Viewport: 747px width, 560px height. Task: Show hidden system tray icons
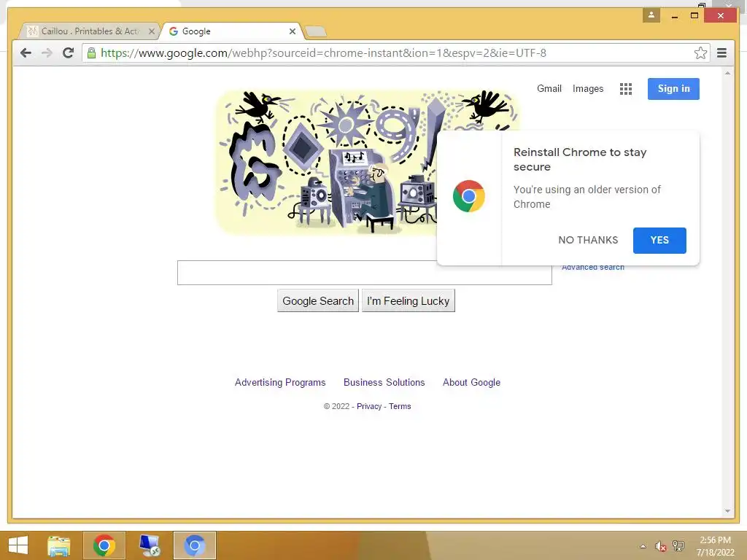point(643,546)
